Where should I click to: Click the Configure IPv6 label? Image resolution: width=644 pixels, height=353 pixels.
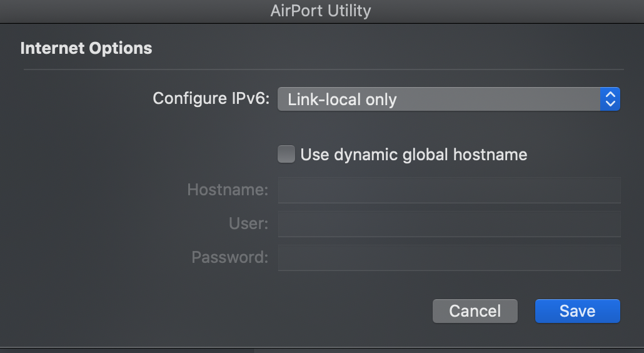[211, 98]
